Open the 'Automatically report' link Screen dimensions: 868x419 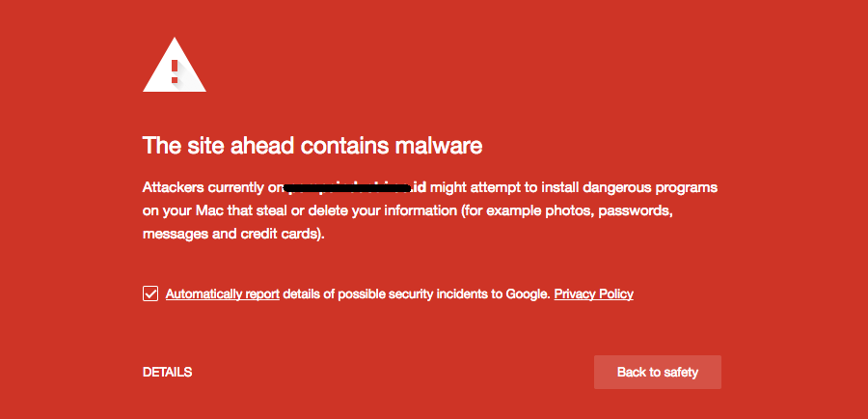(223, 293)
